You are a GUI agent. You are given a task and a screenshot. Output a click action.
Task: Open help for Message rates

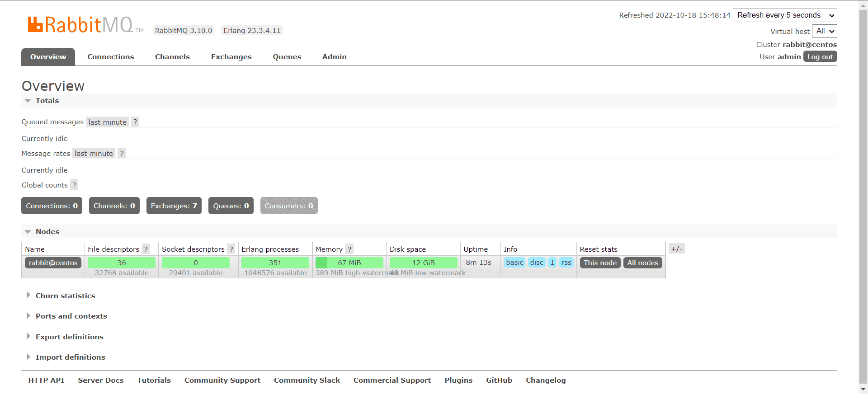[122, 154]
